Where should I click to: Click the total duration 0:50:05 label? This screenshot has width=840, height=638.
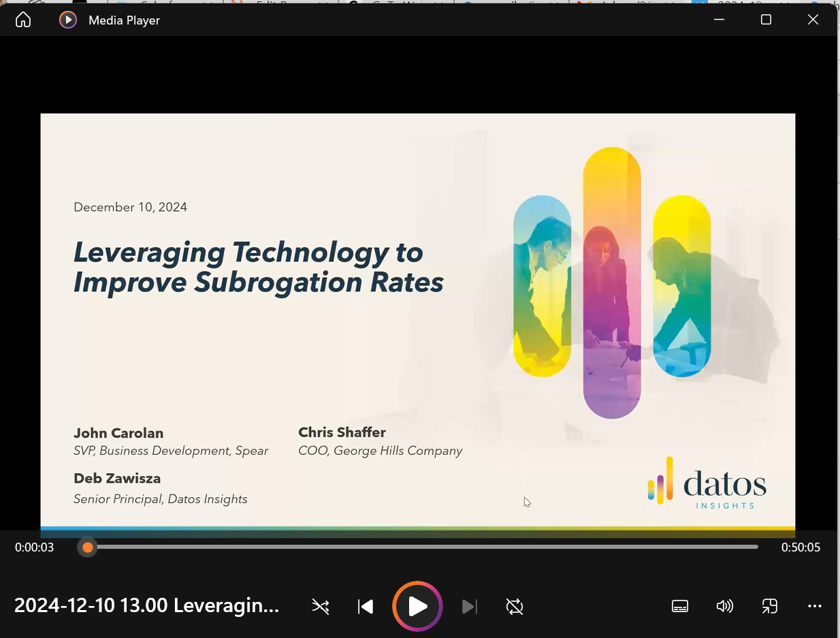click(x=801, y=547)
